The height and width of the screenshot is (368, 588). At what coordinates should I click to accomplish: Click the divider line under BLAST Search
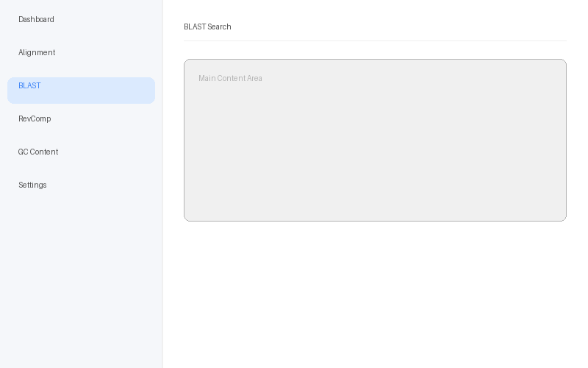click(x=375, y=40)
